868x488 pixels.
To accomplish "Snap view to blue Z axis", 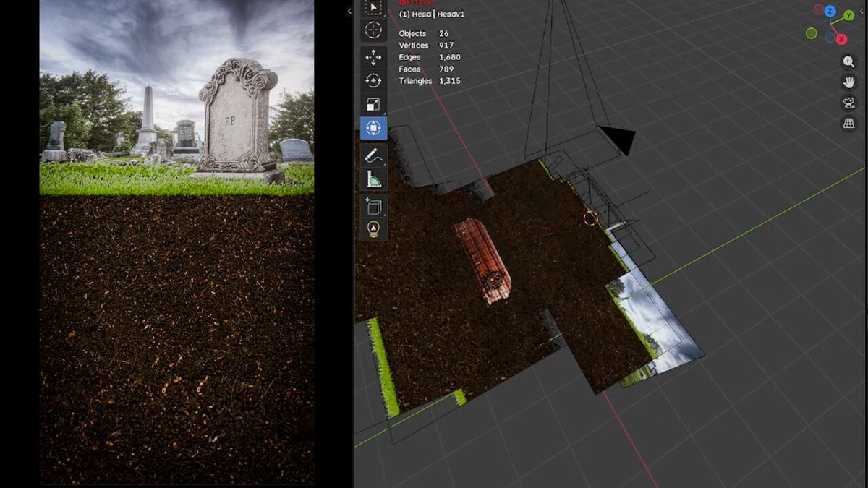I will tap(830, 12).
